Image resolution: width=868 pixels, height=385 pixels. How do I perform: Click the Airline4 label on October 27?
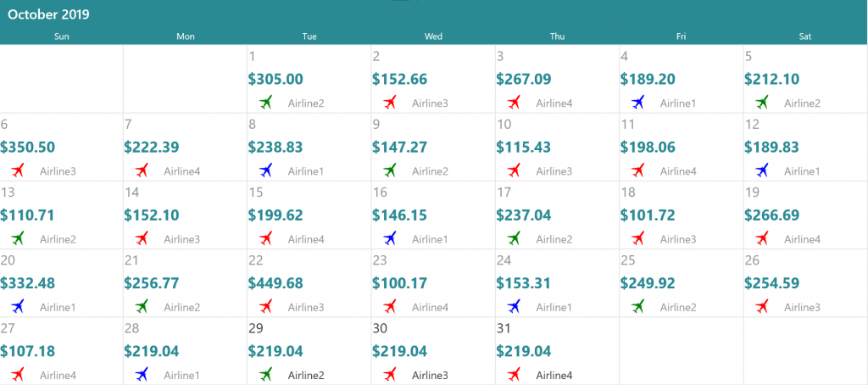[x=58, y=375]
